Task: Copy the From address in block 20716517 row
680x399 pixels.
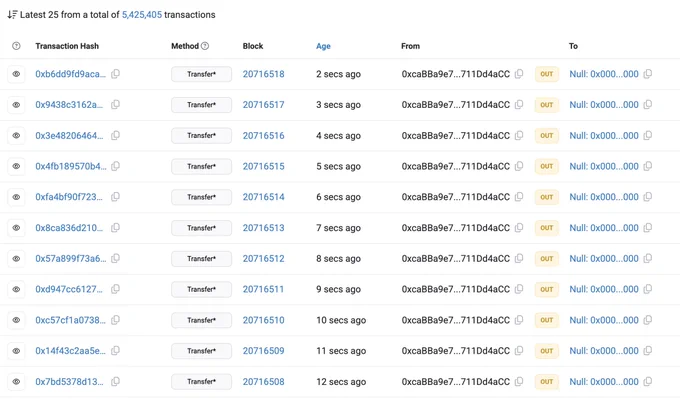Action: (x=519, y=105)
